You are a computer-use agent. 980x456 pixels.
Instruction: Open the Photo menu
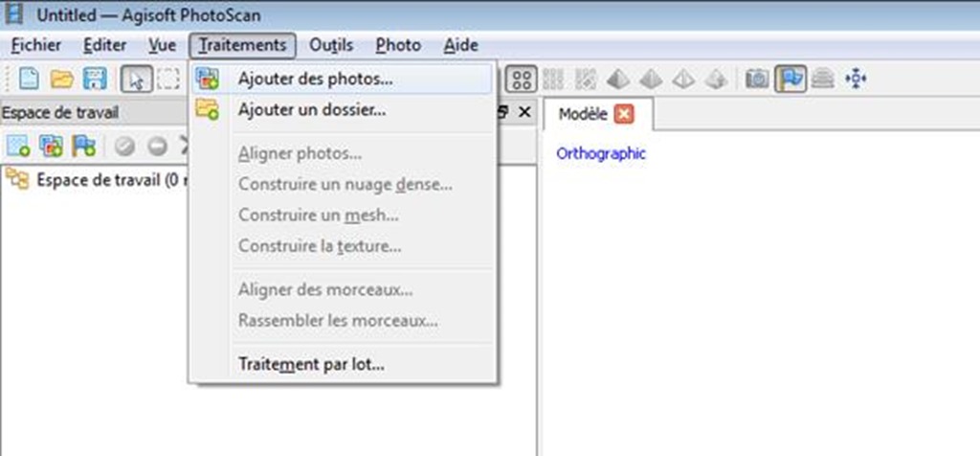click(x=398, y=45)
